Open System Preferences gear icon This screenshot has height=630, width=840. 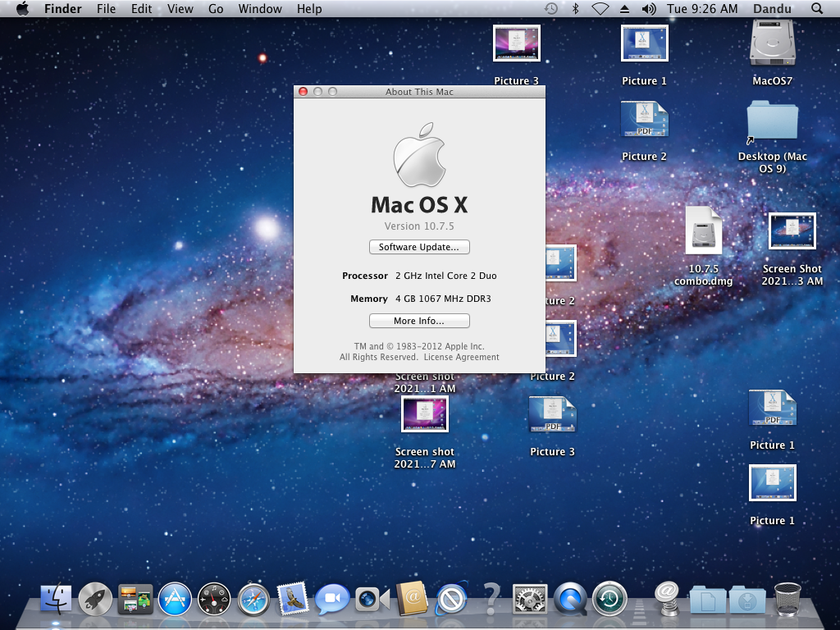coord(531,598)
